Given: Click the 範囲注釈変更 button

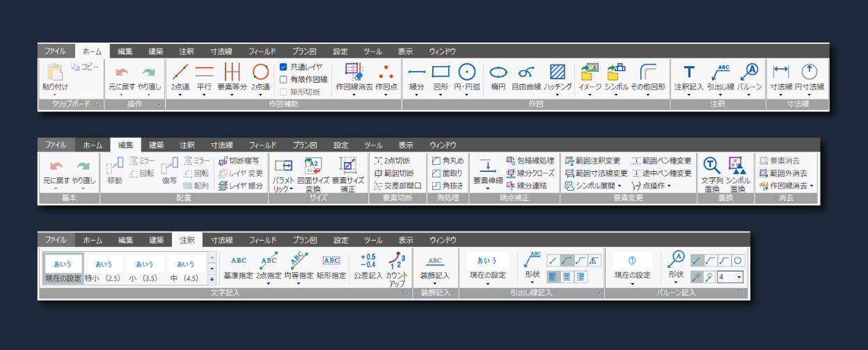Looking at the screenshot, I should pos(592,161).
